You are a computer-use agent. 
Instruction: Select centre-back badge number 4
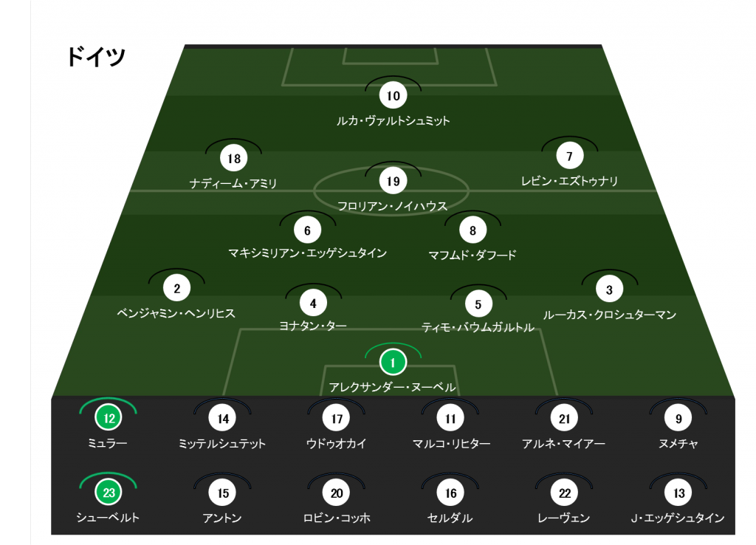313,302
